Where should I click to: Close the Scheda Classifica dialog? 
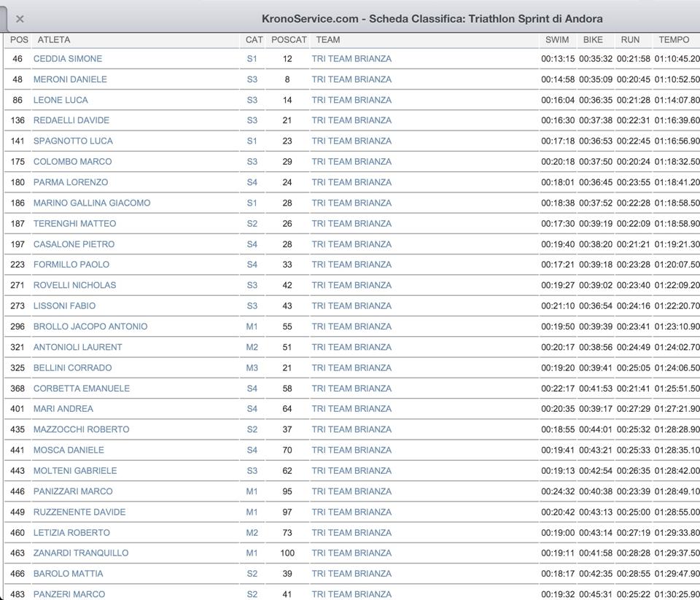pos(20,19)
